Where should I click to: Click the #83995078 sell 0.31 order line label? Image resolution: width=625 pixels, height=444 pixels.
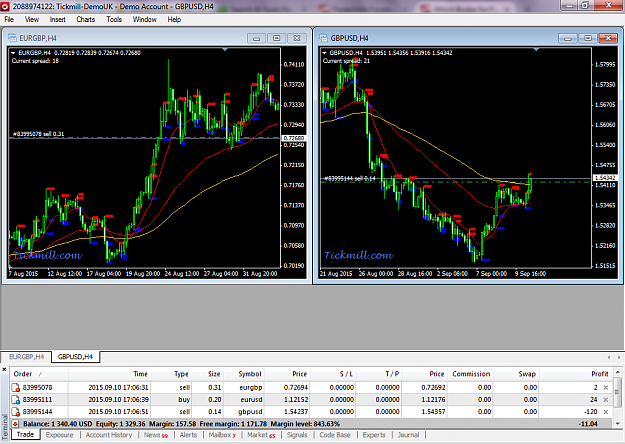pyautogui.click(x=38, y=134)
